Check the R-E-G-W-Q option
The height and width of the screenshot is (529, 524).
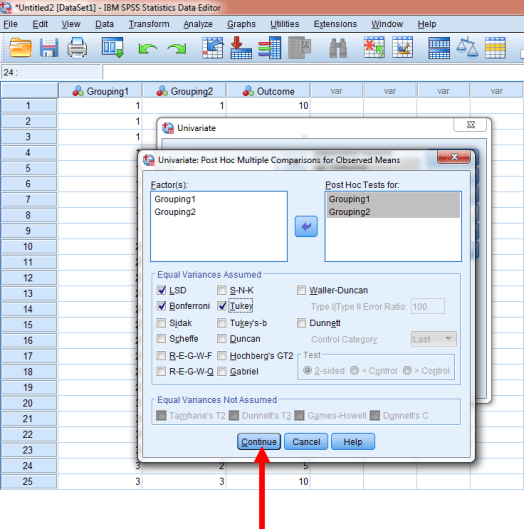(162, 371)
